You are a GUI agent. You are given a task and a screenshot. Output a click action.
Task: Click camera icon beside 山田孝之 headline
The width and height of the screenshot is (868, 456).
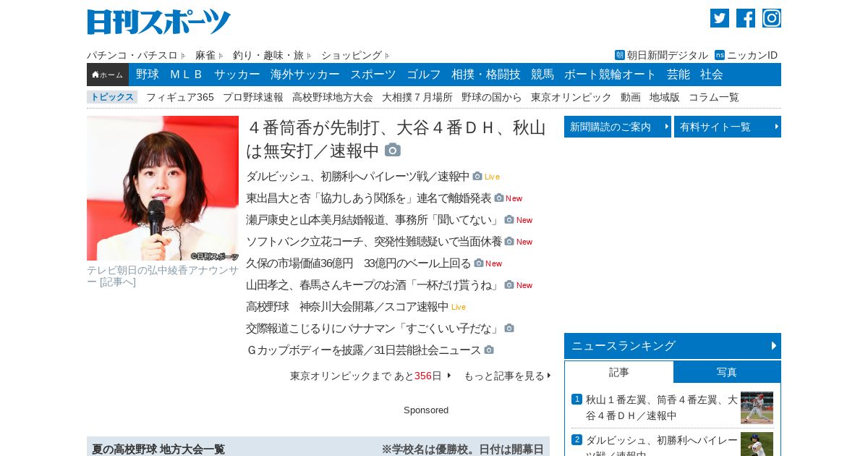click(x=509, y=284)
